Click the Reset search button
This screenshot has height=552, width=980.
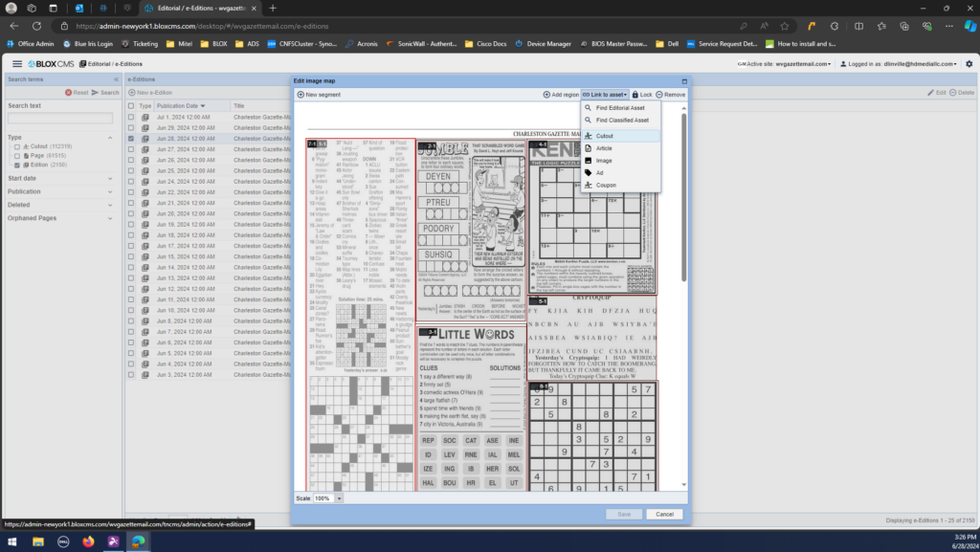coord(77,93)
